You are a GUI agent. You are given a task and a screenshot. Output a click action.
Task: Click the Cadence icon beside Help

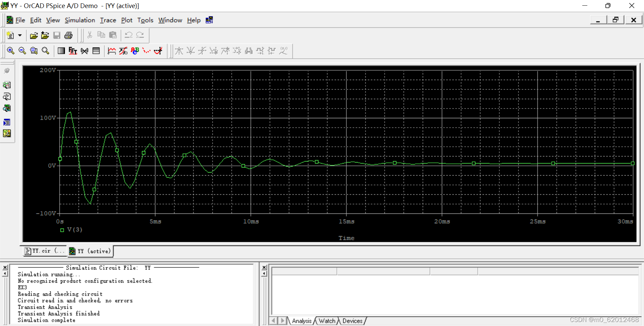pyautogui.click(x=209, y=20)
